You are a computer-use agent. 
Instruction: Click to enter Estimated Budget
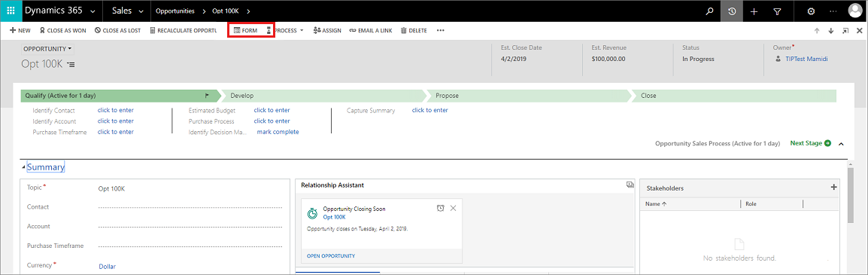coord(272,110)
